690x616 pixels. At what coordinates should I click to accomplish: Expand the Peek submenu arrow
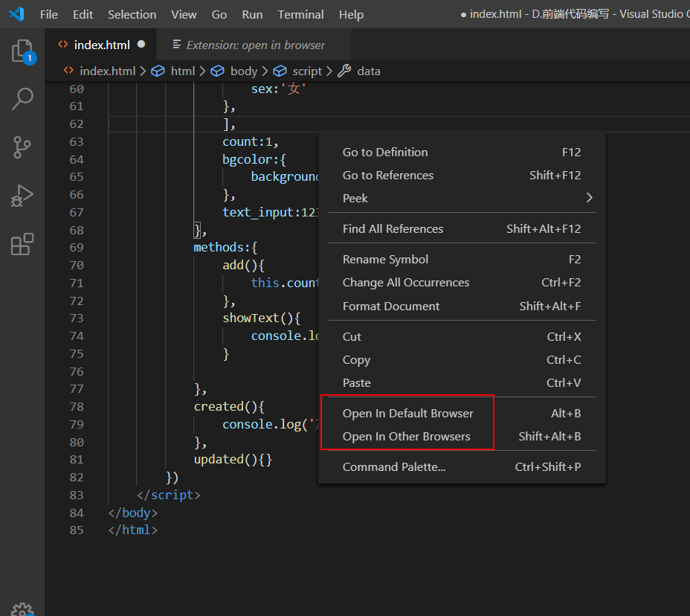click(x=588, y=199)
